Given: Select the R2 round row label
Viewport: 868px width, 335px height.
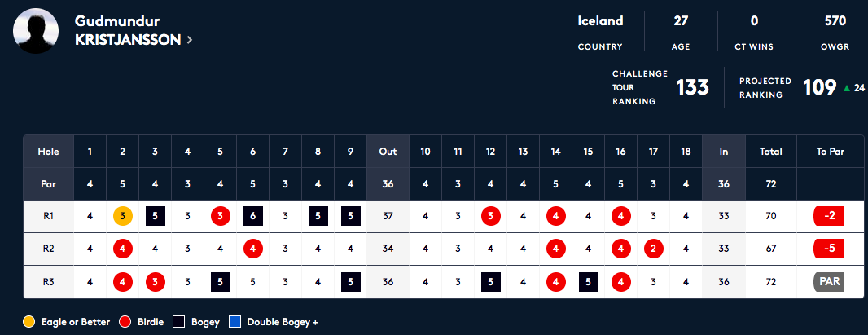Looking at the screenshot, I should pyautogui.click(x=48, y=249).
